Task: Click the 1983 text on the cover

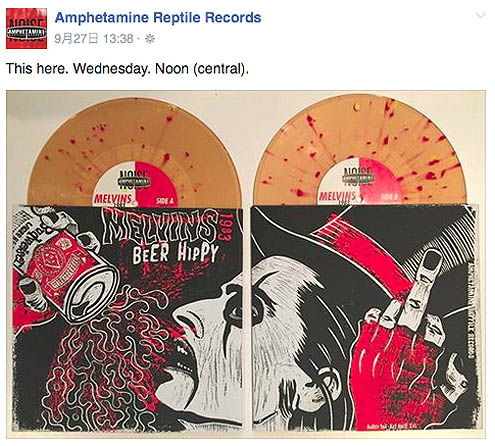Action: tap(225, 226)
